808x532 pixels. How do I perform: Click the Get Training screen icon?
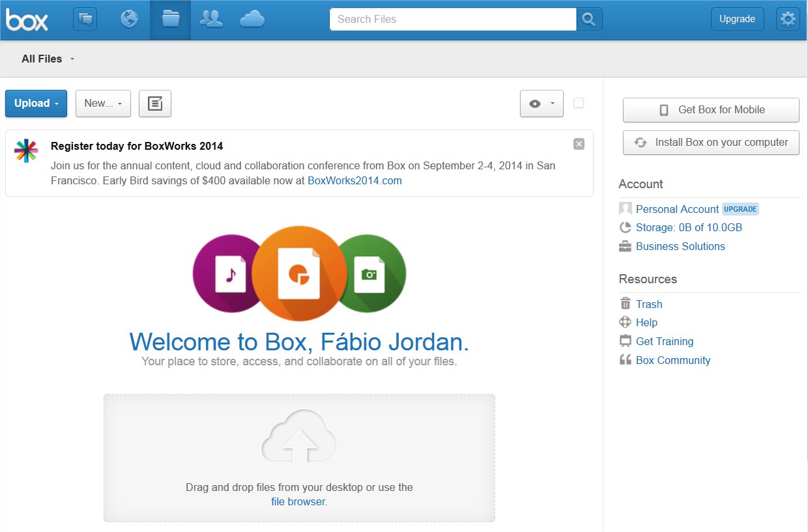(x=626, y=341)
